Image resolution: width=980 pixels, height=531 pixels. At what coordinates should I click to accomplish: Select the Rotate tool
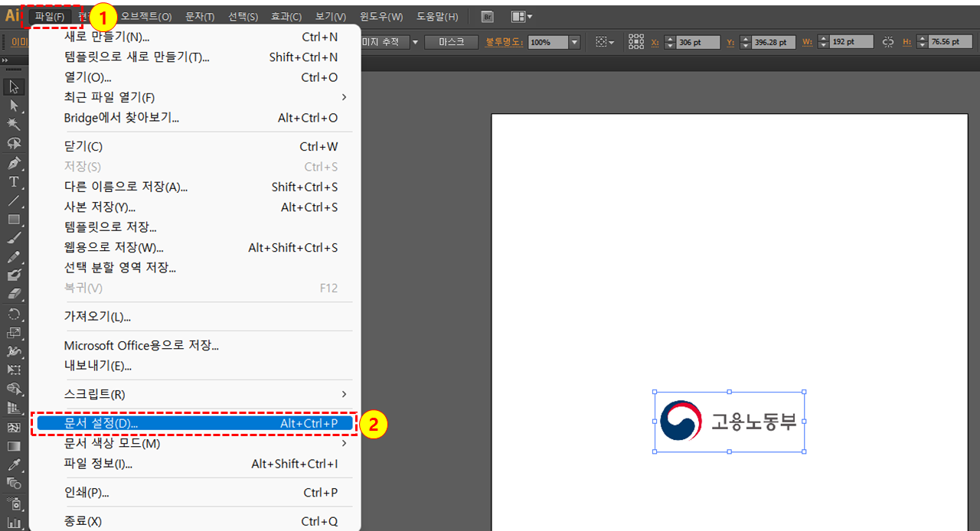[x=14, y=314]
